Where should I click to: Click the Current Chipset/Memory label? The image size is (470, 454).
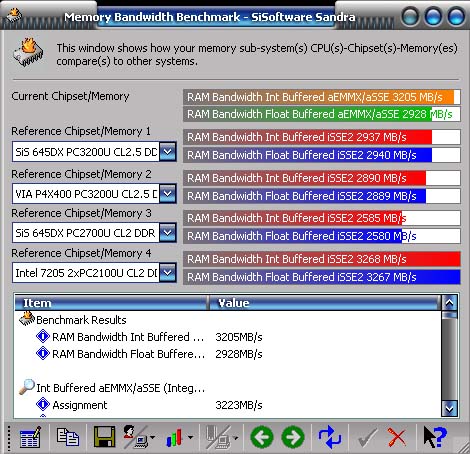70,96
